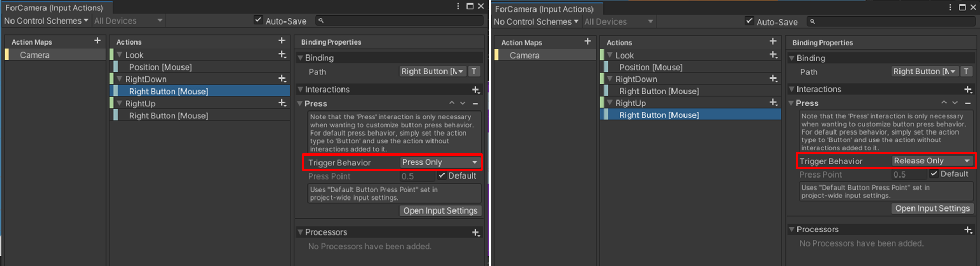Viewport: 980px width, 266px height.
Task: Toggle Auto-Save checkbox in left window
Action: point(258,20)
